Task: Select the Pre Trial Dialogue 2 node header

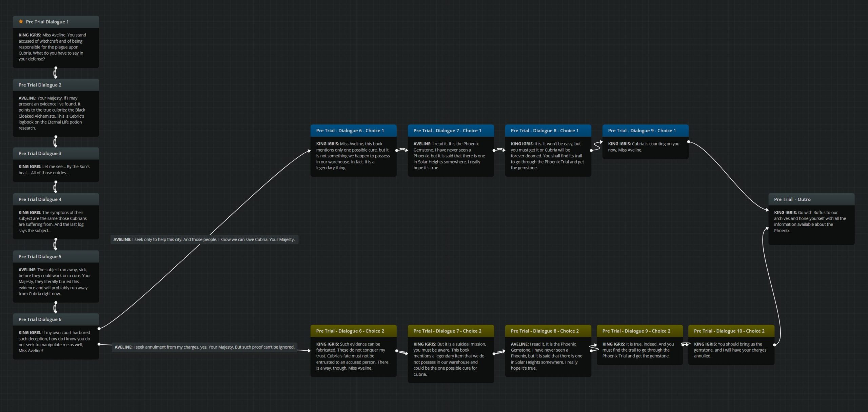Action: pos(56,85)
